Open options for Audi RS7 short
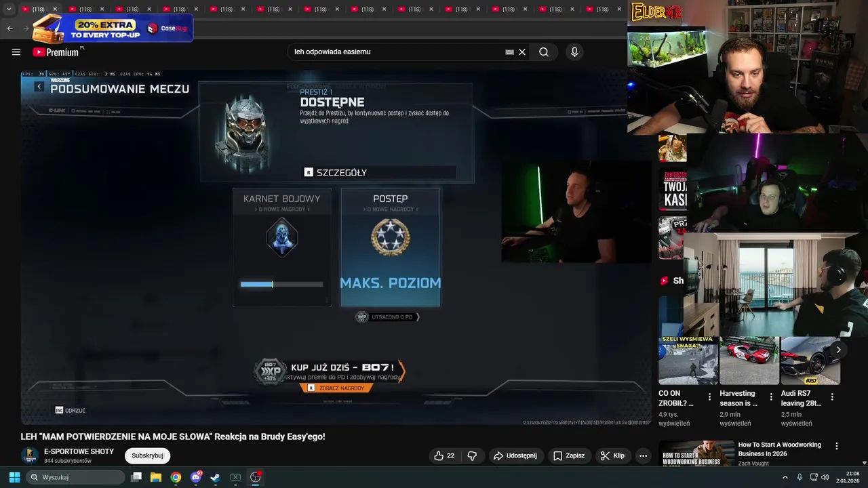Screen dimensions: 868x488 tap(832, 397)
